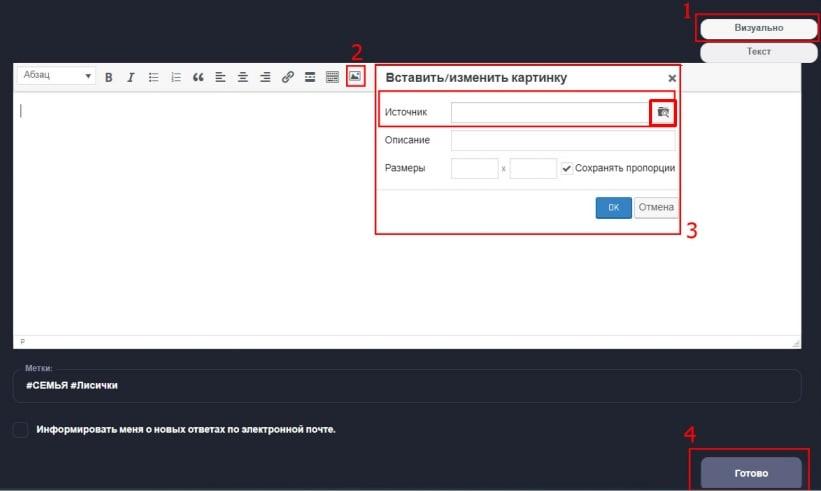Switch to the Текст tab
This screenshot has height=491, width=821.
[x=758, y=51]
